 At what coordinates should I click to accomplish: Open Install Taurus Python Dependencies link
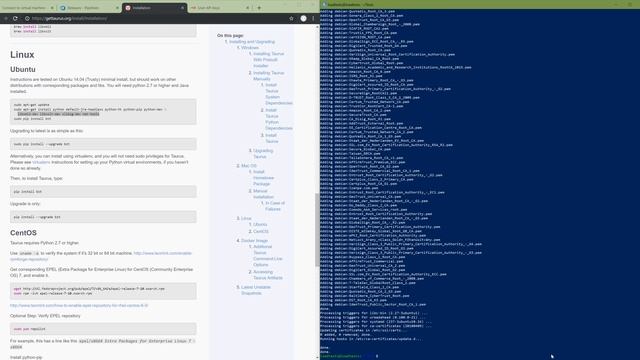pos(279,119)
